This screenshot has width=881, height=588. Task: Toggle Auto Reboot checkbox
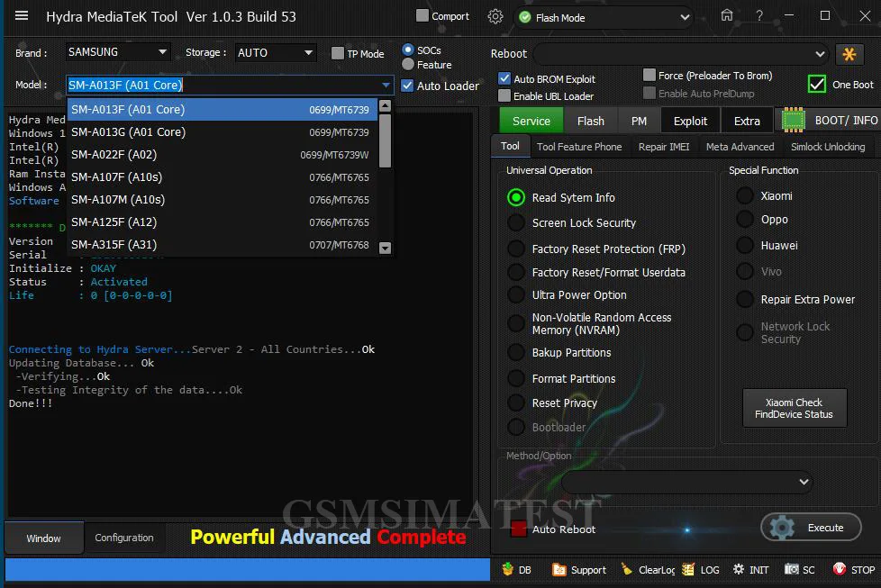pyautogui.click(x=518, y=529)
